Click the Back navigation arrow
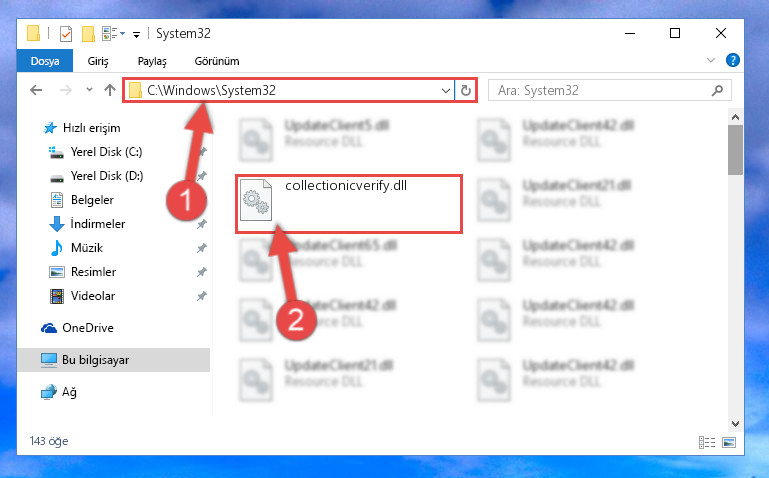769x478 pixels. tap(36, 90)
